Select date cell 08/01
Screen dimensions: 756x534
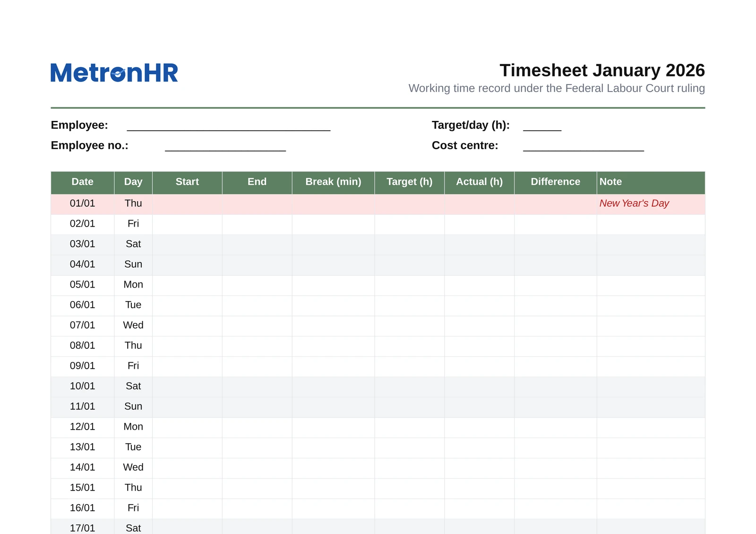[x=83, y=346]
